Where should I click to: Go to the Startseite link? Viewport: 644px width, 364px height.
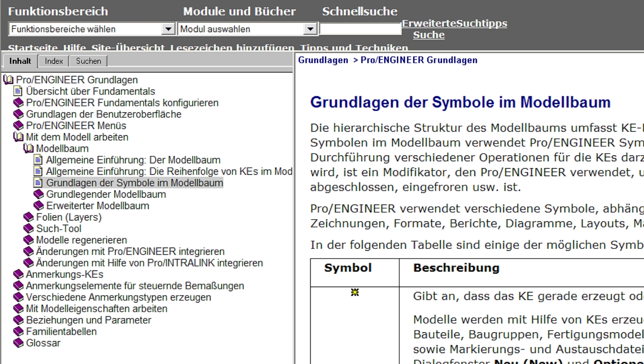point(33,47)
